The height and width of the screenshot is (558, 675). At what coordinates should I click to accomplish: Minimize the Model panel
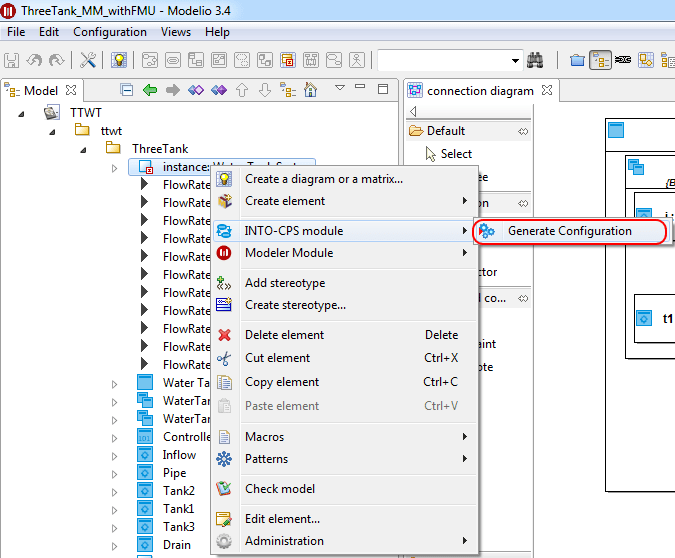tap(360, 87)
